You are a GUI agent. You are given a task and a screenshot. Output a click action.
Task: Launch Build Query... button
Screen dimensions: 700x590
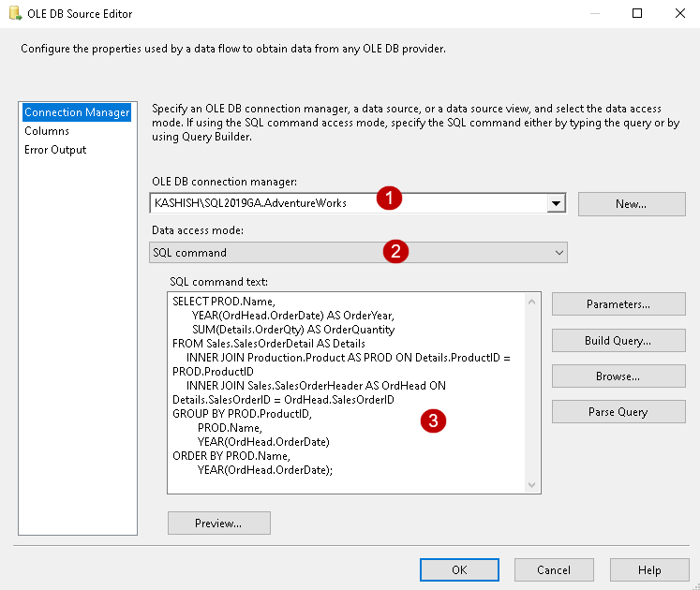tap(618, 340)
